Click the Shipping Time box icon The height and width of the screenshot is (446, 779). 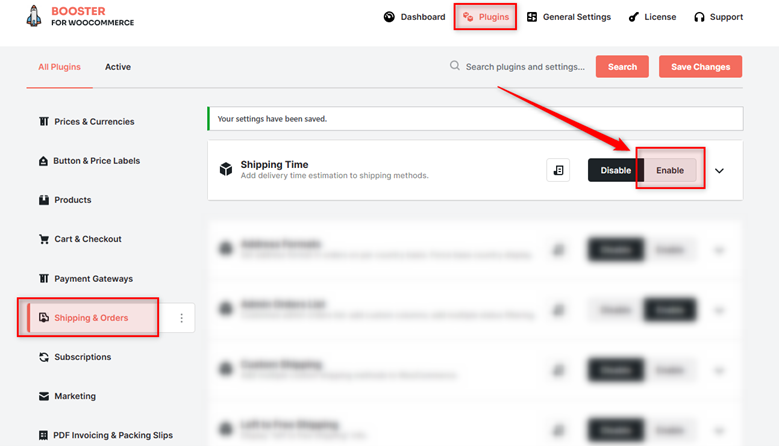pyautogui.click(x=226, y=169)
